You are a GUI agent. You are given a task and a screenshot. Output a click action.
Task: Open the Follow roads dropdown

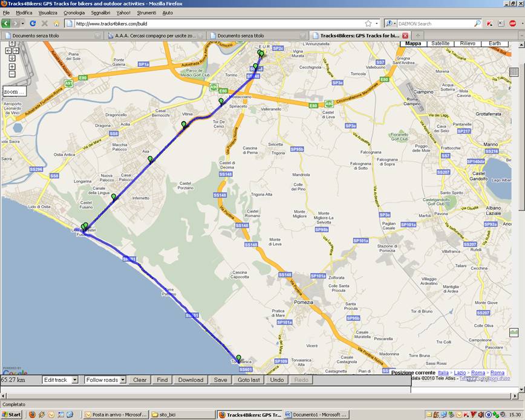tap(105, 380)
